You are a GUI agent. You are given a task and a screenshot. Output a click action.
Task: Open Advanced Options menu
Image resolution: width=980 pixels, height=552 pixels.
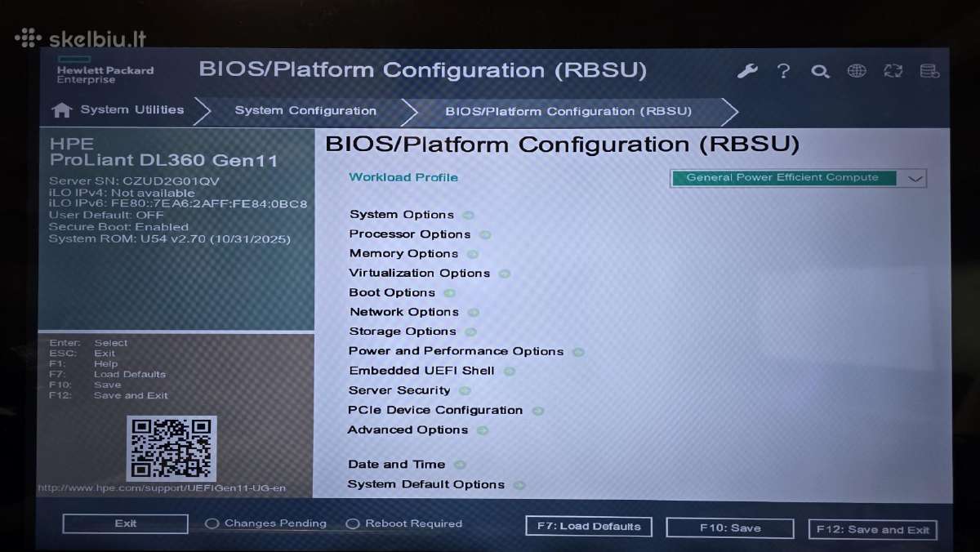click(x=408, y=430)
